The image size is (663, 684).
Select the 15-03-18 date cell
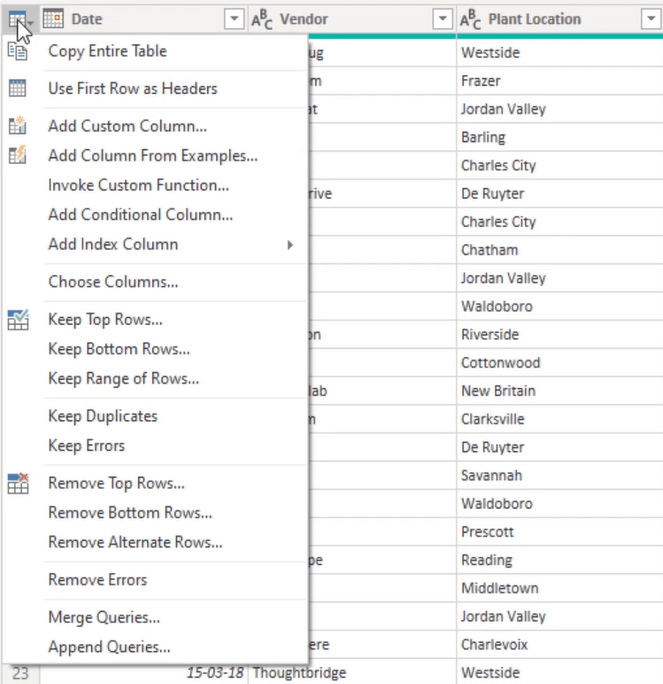(x=144, y=673)
